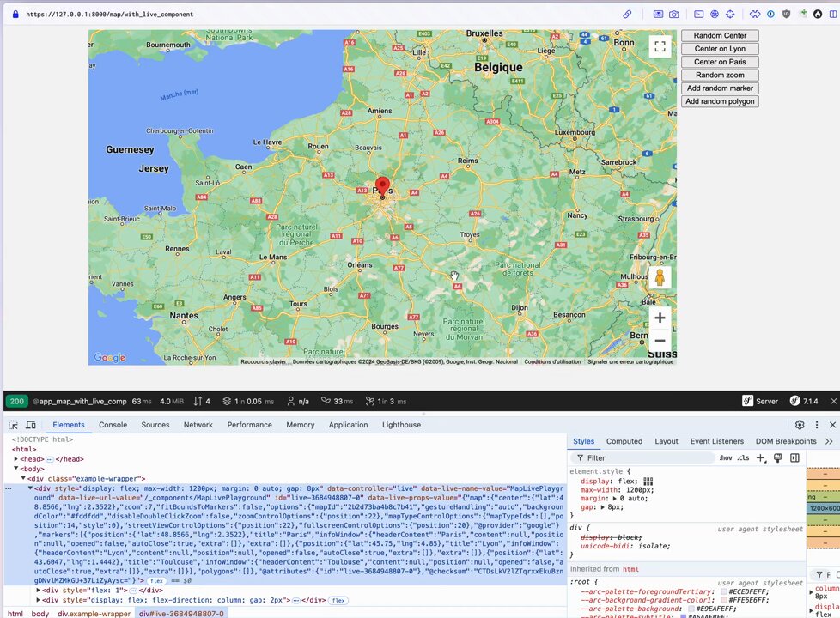Click the Random zoom button
The width and height of the screenshot is (840, 618).
point(720,75)
